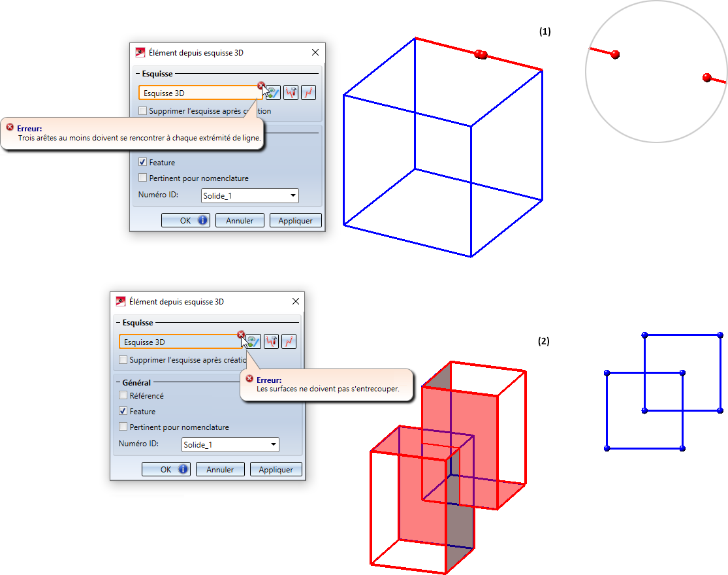
Task: Click OK in the upper dialog
Action: pyautogui.click(x=185, y=220)
